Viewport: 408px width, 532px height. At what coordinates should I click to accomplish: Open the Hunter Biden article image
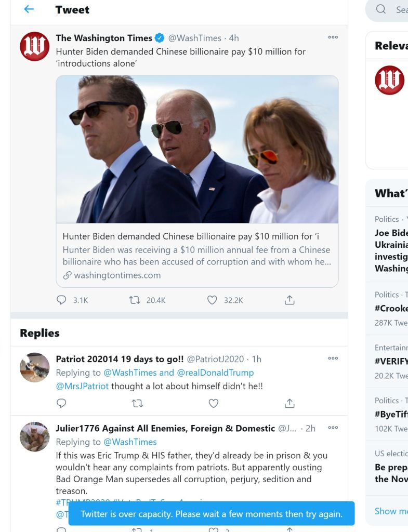click(197, 149)
